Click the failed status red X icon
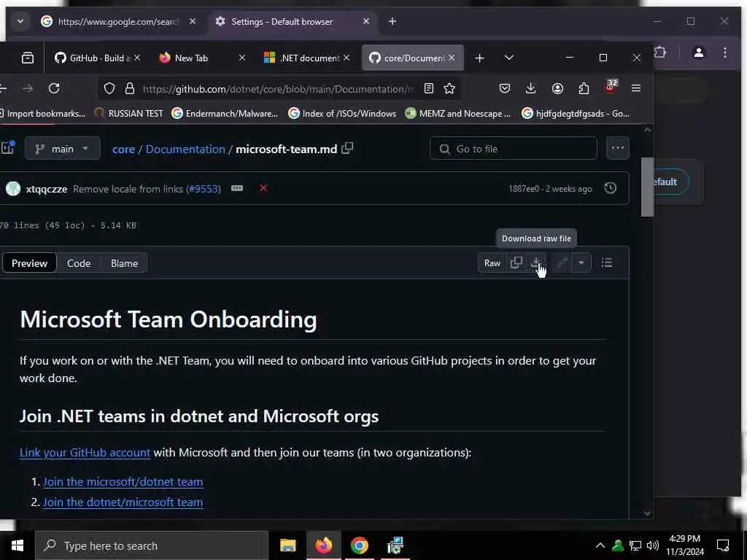Image resolution: width=747 pixels, height=560 pixels. (x=263, y=188)
